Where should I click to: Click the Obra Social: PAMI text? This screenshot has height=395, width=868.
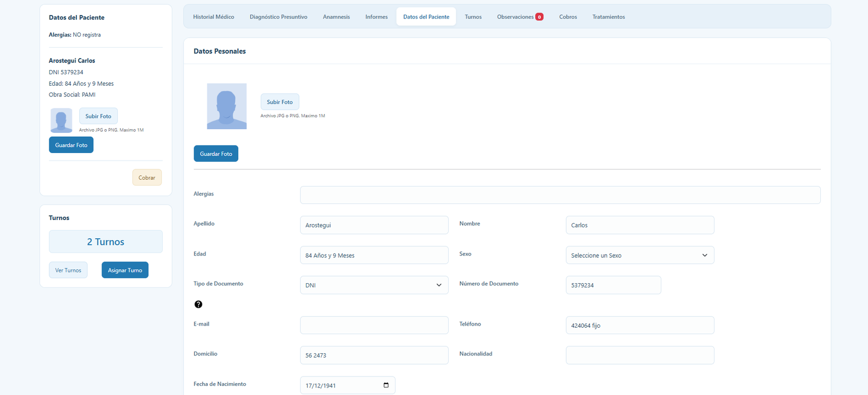pos(72,94)
